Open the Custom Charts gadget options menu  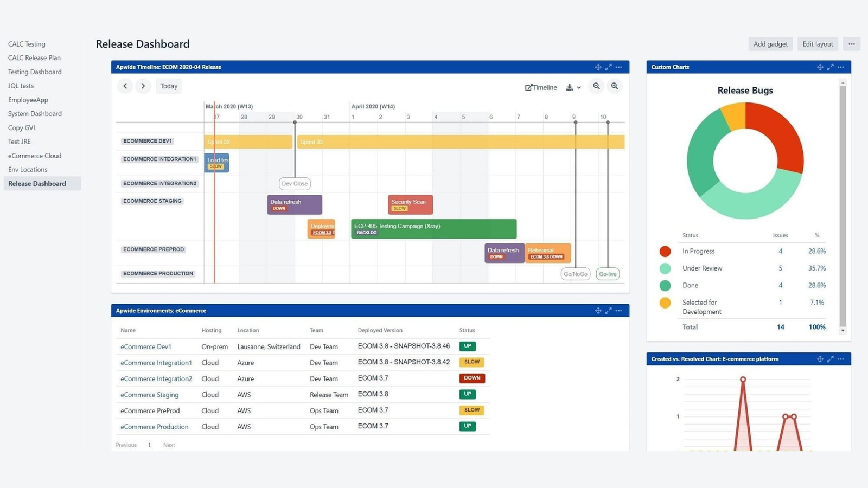[x=840, y=67]
